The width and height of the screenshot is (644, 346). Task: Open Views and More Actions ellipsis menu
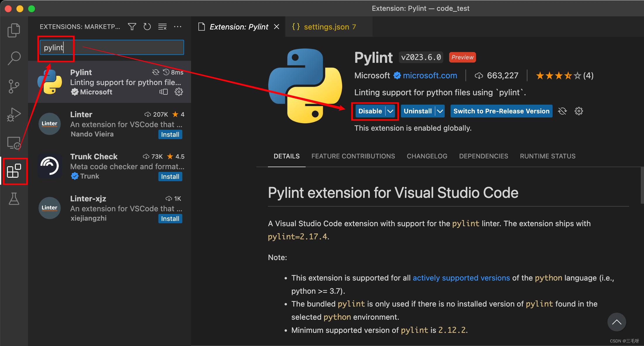pyautogui.click(x=178, y=27)
